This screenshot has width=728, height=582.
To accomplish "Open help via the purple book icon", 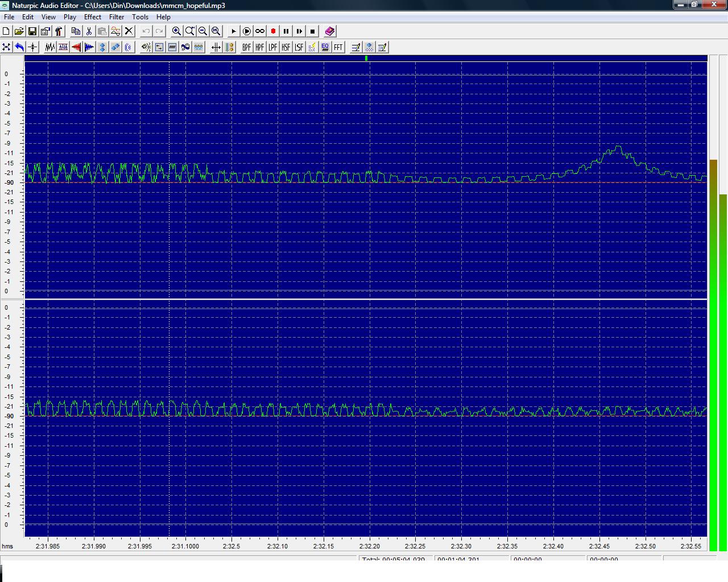I will (330, 31).
